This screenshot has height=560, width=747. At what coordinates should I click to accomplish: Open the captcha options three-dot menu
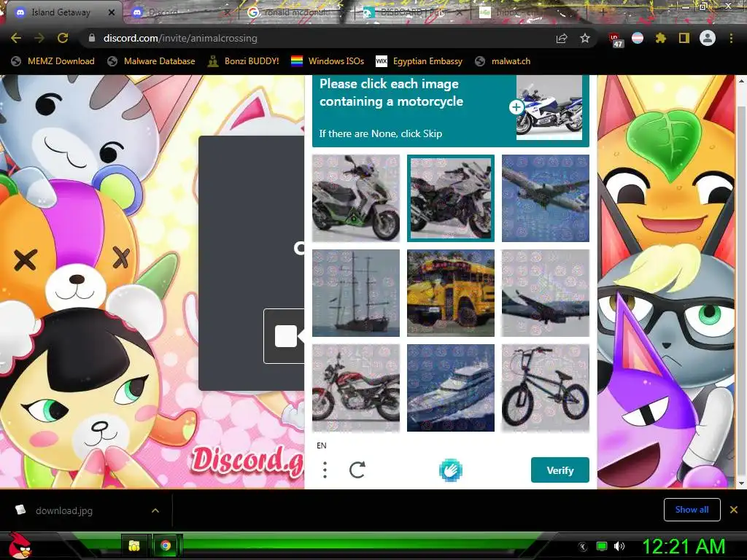point(325,470)
